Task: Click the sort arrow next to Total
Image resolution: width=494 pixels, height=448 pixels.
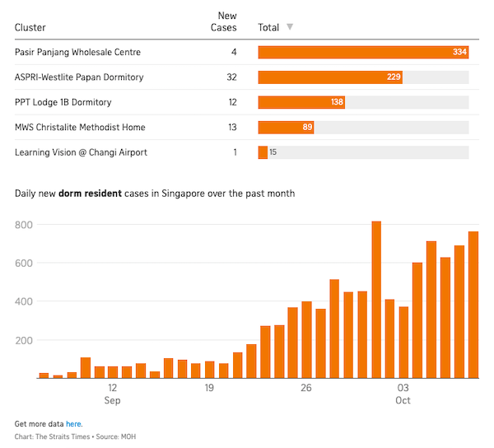Action: (x=289, y=27)
